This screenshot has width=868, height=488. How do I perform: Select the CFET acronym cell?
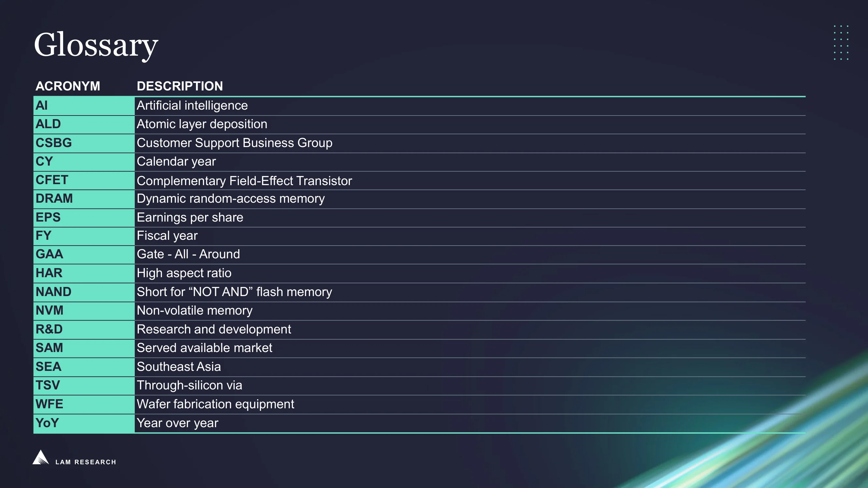click(x=84, y=180)
